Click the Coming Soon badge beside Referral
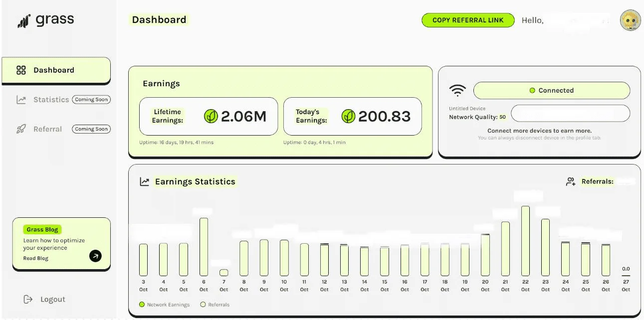 click(91, 129)
